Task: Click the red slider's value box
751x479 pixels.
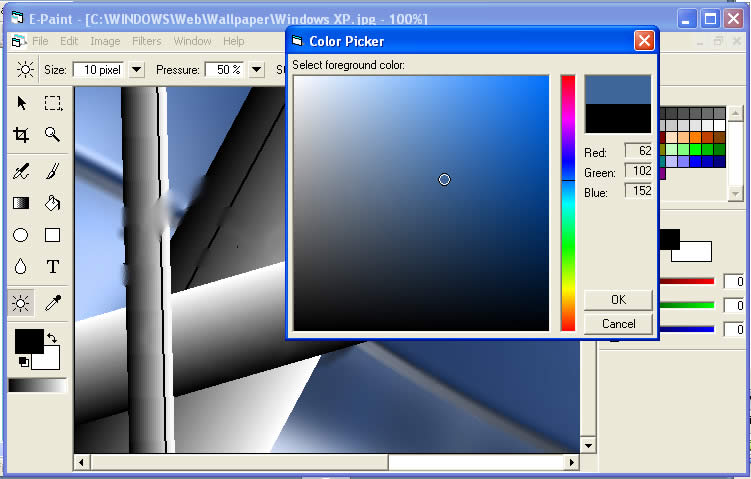Action: 734,281
